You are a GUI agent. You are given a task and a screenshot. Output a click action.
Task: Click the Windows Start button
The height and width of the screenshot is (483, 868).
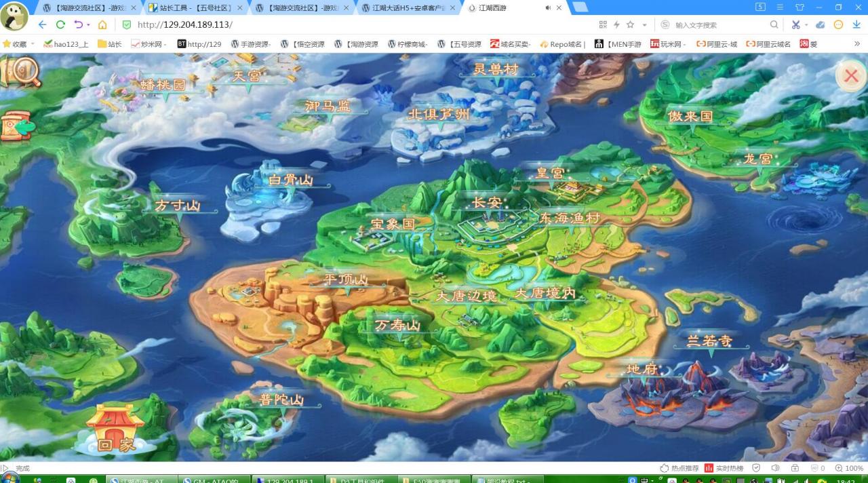point(9,479)
